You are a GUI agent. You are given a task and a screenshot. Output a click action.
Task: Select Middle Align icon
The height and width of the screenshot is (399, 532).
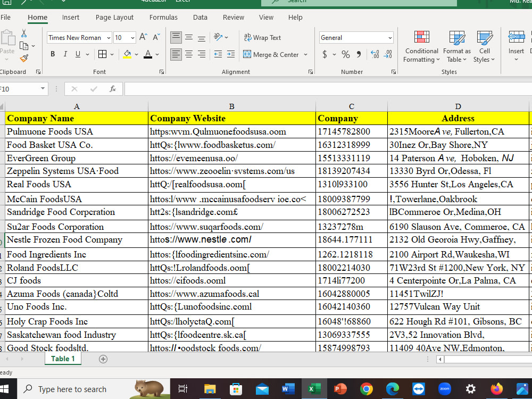pos(189,37)
